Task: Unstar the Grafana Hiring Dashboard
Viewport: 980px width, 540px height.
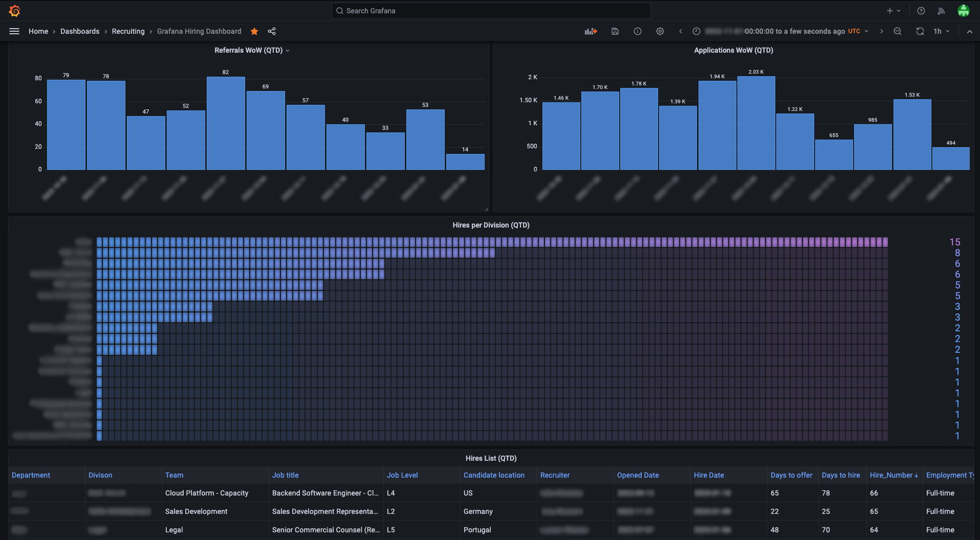Action: (x=254, y=31)
